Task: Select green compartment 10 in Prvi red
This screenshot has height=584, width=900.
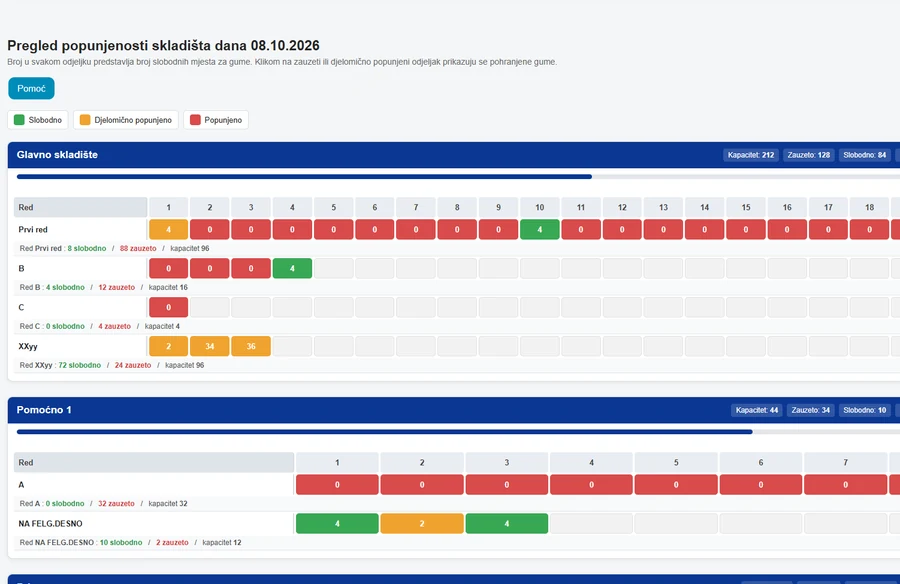Action: coord(540,230)
